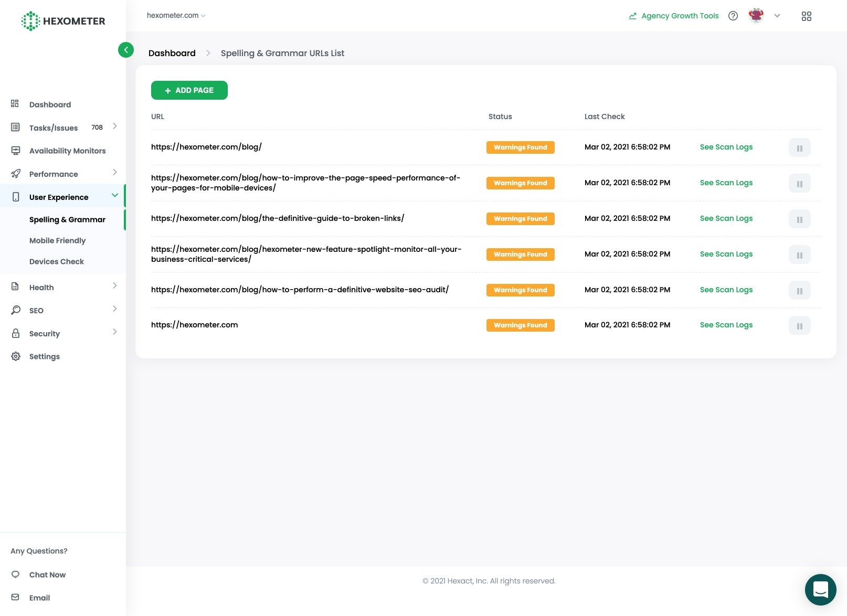See Scan Logs for https://hexometer.com
This screenshot has height=616, width=847.
point(726,325)
